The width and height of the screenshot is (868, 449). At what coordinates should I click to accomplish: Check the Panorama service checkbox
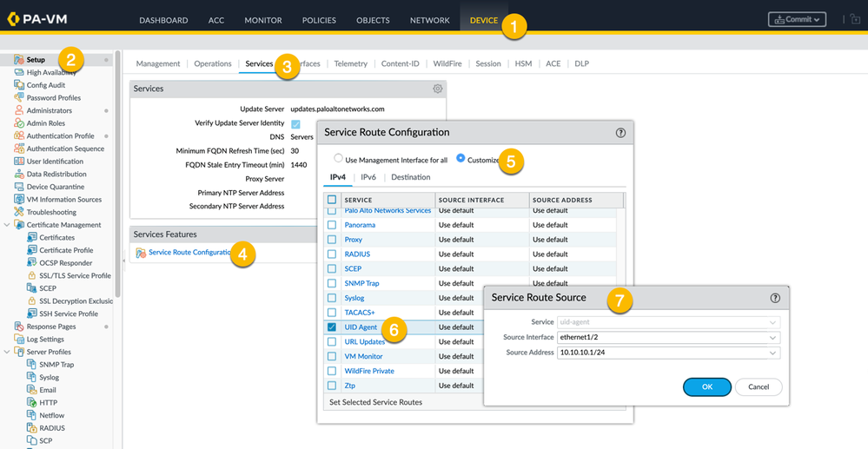332,225
